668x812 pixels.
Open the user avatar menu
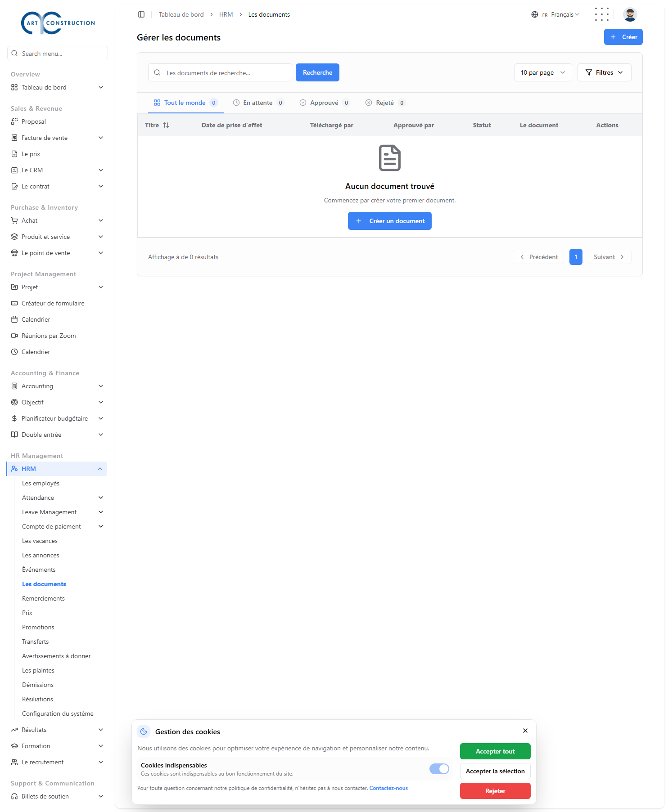point(630,14)
